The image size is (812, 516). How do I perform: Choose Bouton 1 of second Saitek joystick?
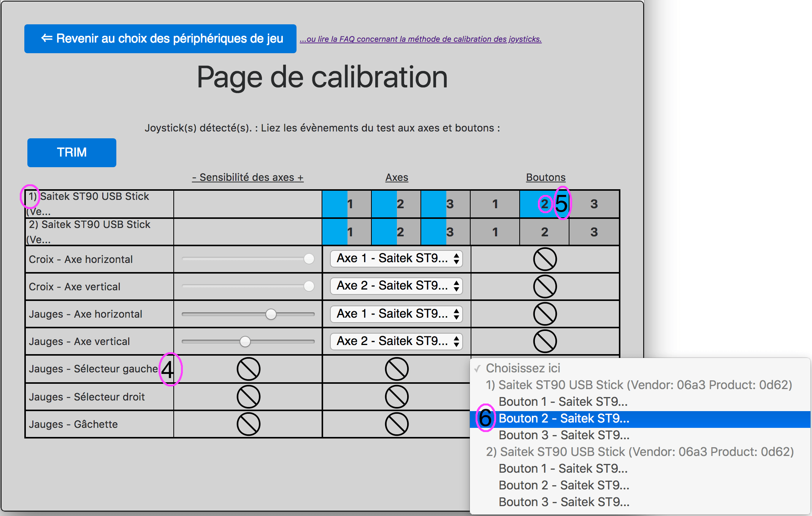(640, 469)
